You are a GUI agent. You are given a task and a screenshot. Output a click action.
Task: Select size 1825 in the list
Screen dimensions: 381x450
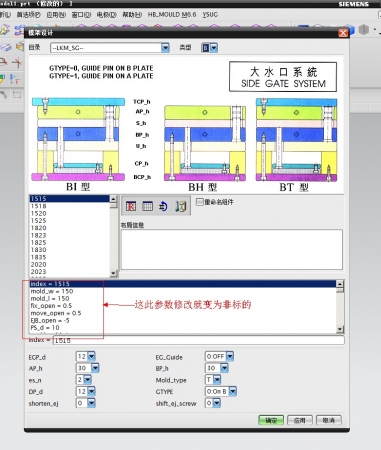tap(69, 242)
